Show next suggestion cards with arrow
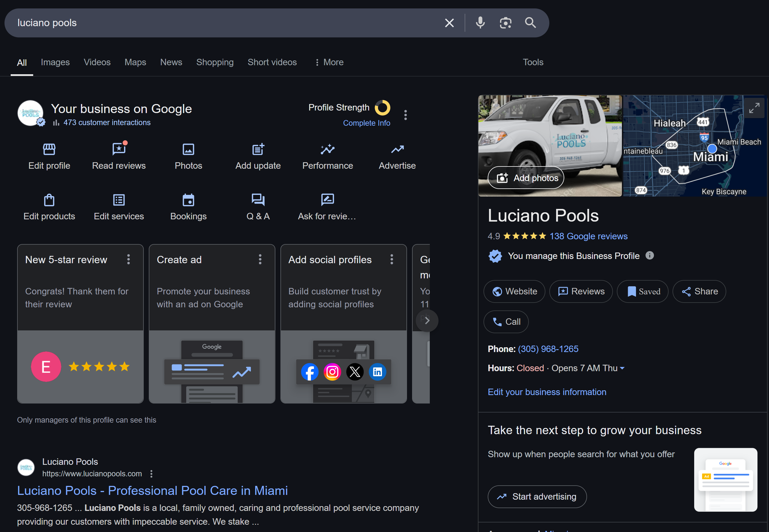769x532 pixels. click(x=427, y=320)
